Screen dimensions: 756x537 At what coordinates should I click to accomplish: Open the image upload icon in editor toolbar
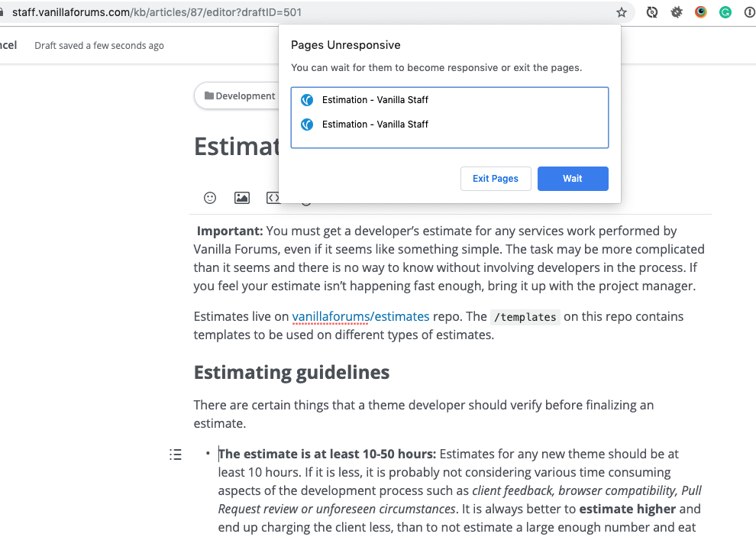click(x=241, y=198)
